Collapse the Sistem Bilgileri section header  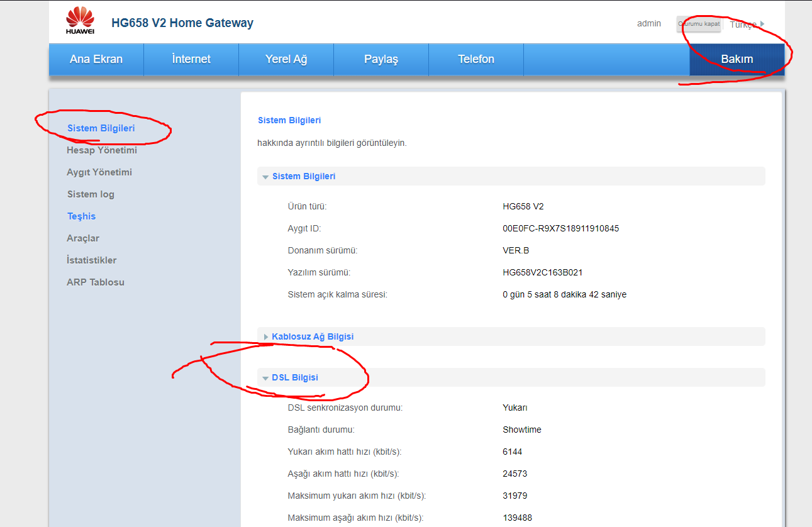point(511,176)
